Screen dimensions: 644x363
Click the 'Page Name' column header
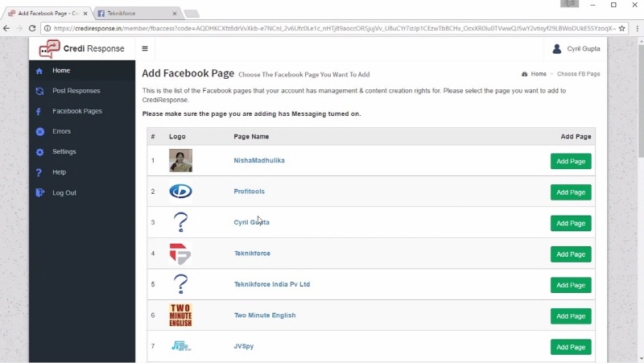[x=251, y=137]
